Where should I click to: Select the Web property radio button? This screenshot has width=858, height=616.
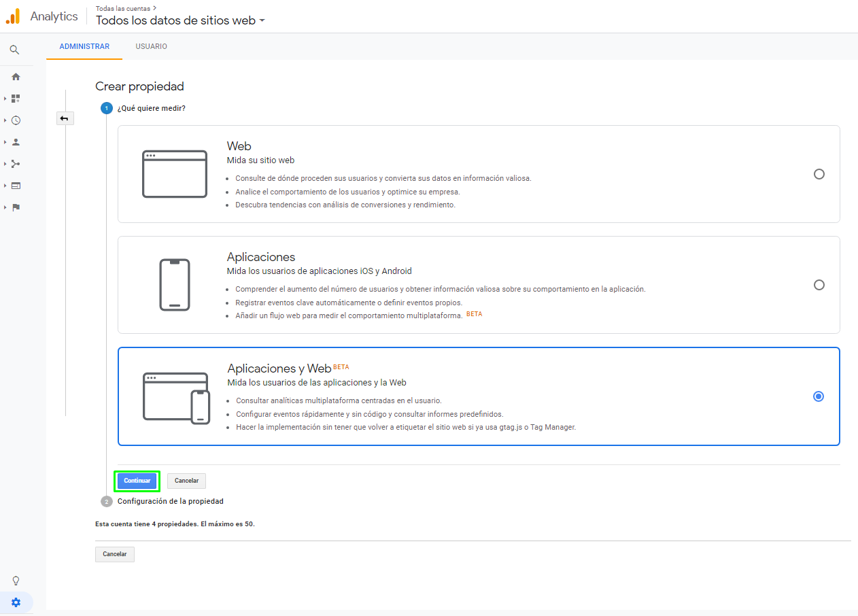point(819,174)
